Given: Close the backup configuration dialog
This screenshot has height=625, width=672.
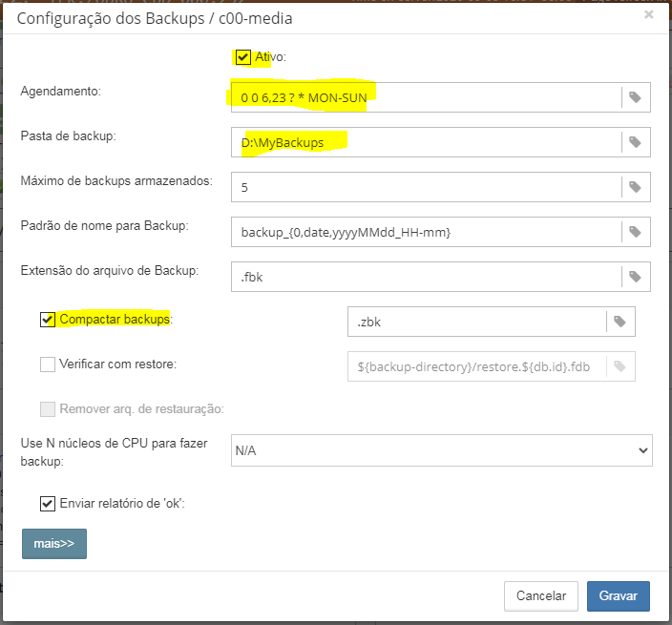Looking at the screenshot, I should click(649, 15).
